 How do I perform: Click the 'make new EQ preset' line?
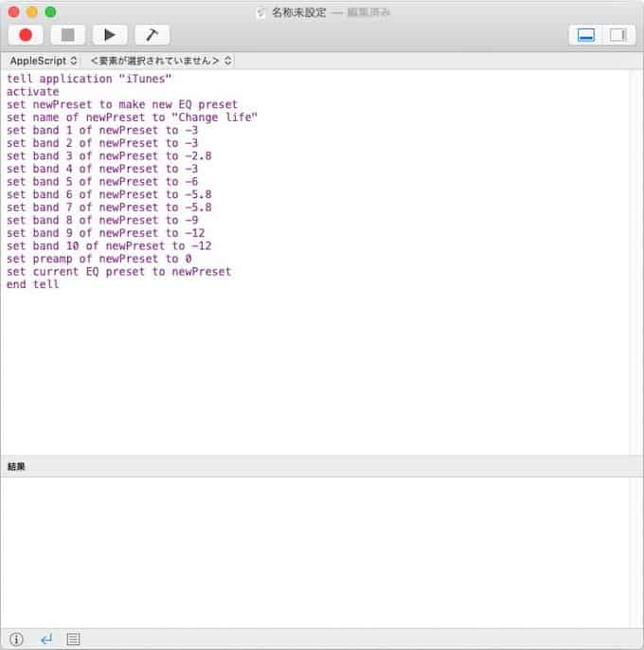122,104
